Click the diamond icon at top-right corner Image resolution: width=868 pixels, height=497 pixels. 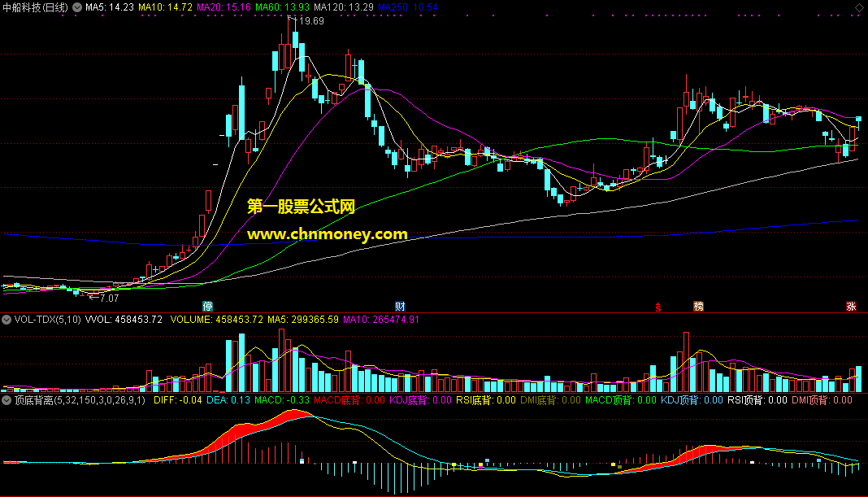859,7
